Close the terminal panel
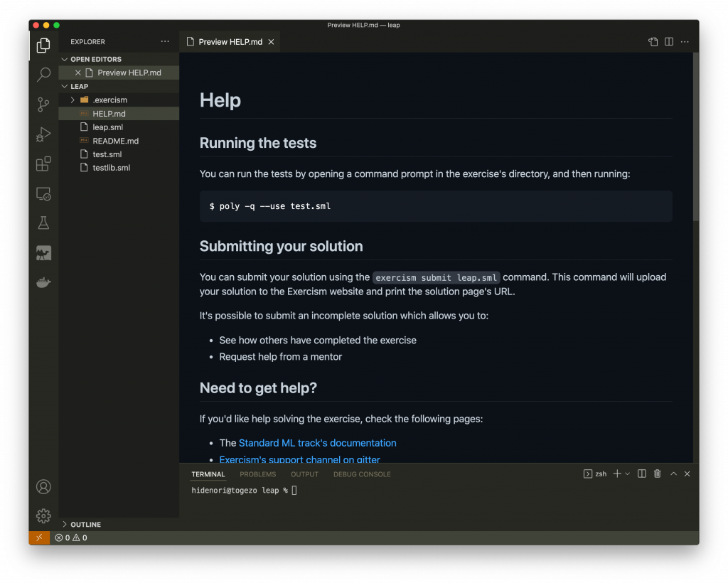Viewport: 728px width, 583px height. click(687, 474)
